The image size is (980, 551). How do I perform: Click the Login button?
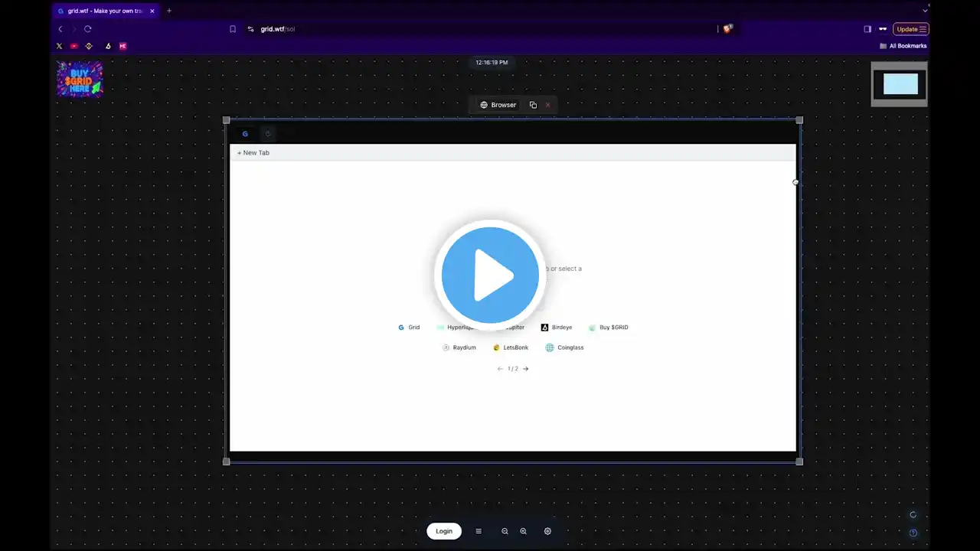point(444,531)
